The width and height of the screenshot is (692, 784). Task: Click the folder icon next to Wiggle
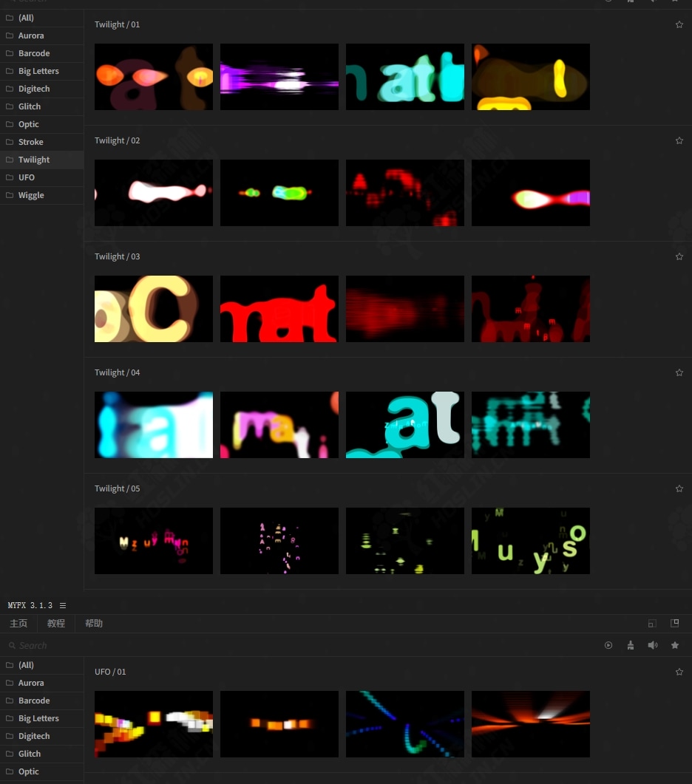click(10, 195)
